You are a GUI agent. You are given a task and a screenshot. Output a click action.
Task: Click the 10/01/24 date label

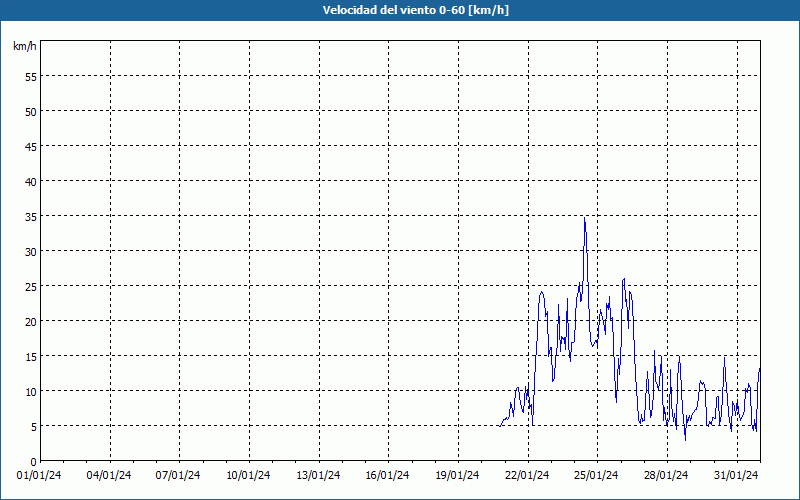[x=248, y=476]
